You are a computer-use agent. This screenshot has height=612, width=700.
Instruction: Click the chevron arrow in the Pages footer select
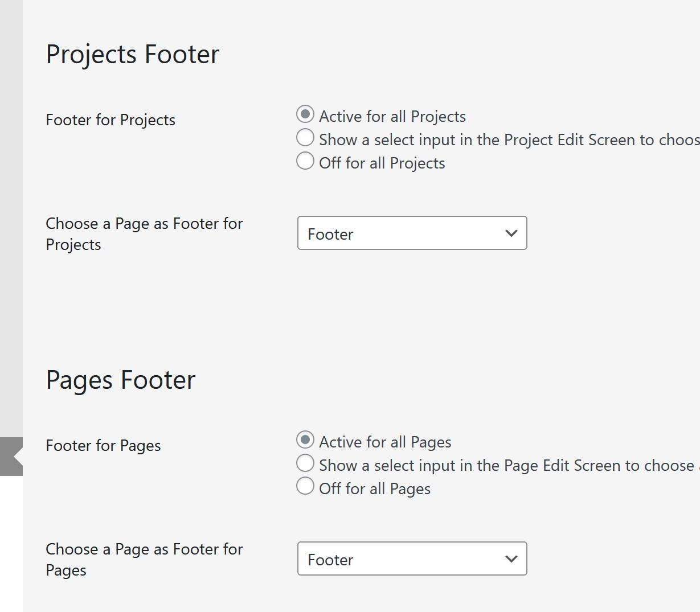(x=511, y=558)
